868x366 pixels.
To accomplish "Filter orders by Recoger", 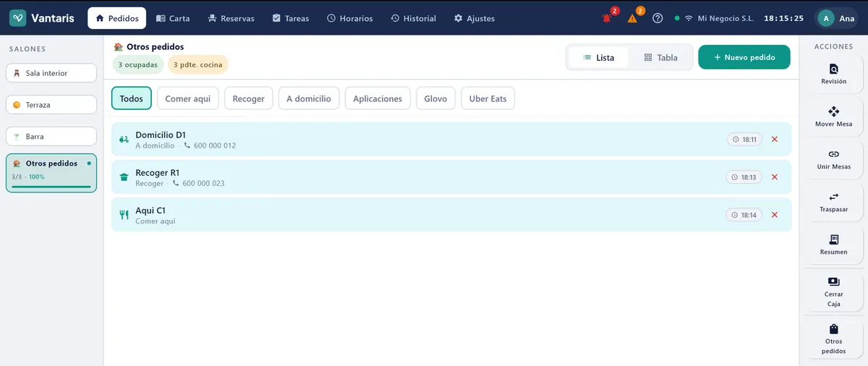I will pos(249,98).
